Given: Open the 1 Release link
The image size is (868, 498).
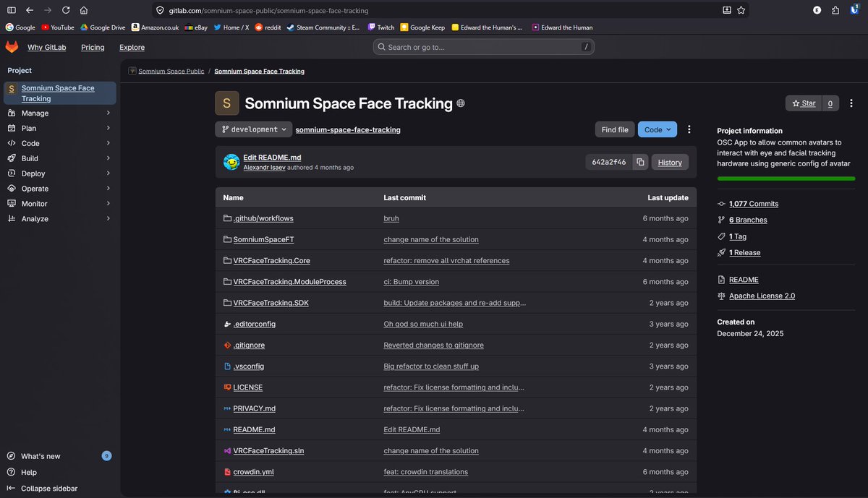Looking at the screenshot, I should coord(744,252).
